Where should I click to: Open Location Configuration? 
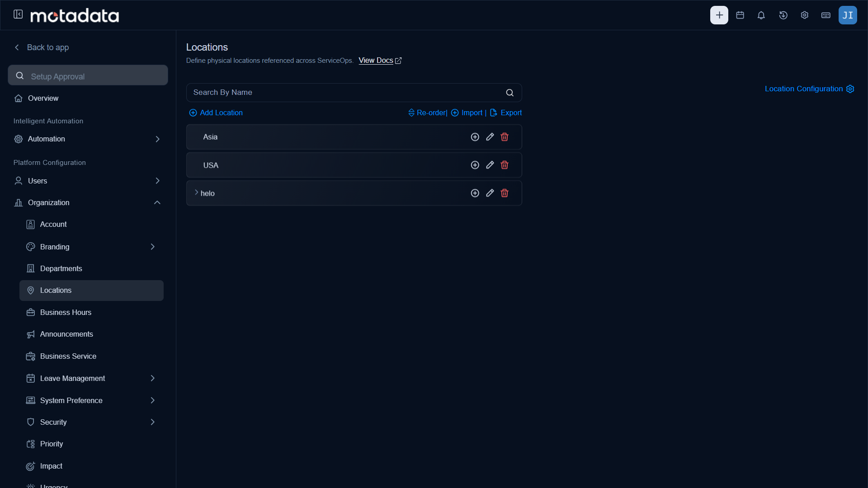[x=809, y=89]
